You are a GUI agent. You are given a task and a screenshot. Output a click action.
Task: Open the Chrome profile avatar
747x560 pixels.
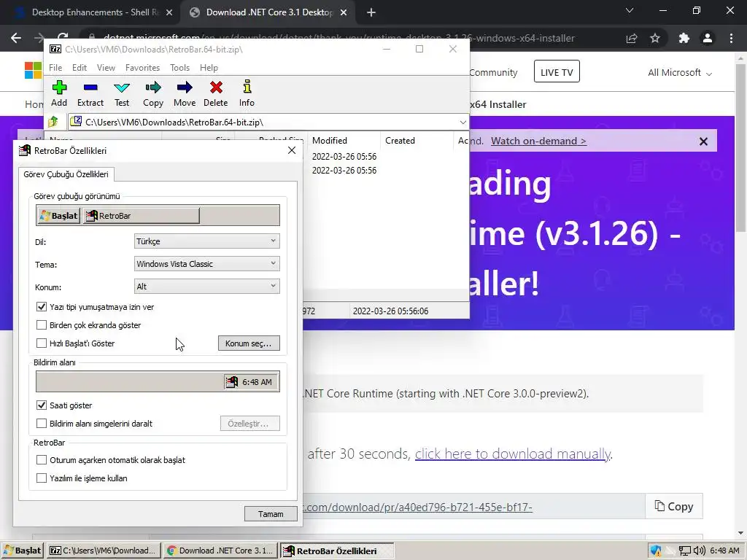(x=708, y=38)
